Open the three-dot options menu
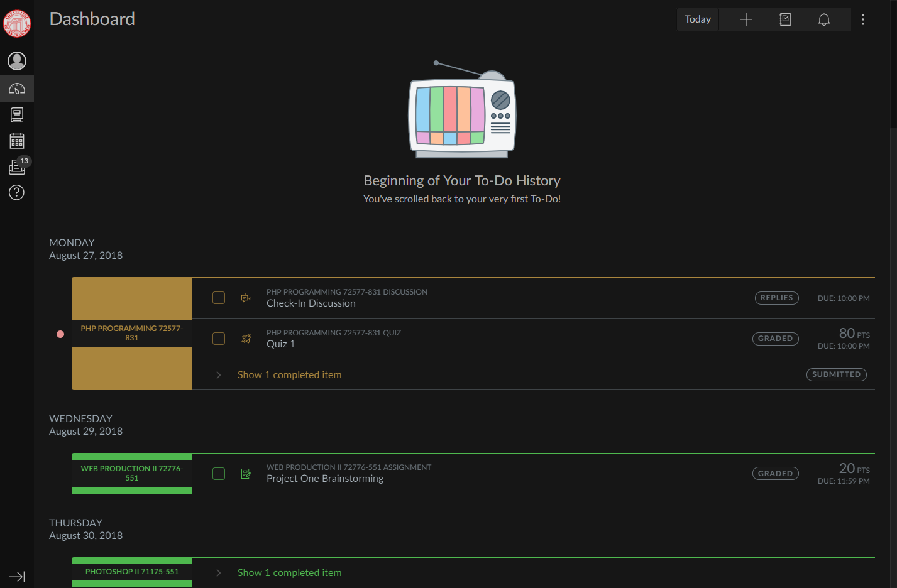Image resolution: width=897 pixels, height=588 pixels. (863, 19)
